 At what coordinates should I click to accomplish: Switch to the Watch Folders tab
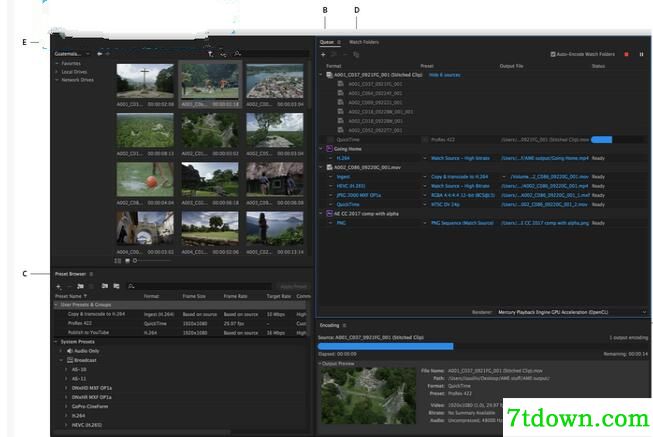pyautogui.click(x=364, y=42)
